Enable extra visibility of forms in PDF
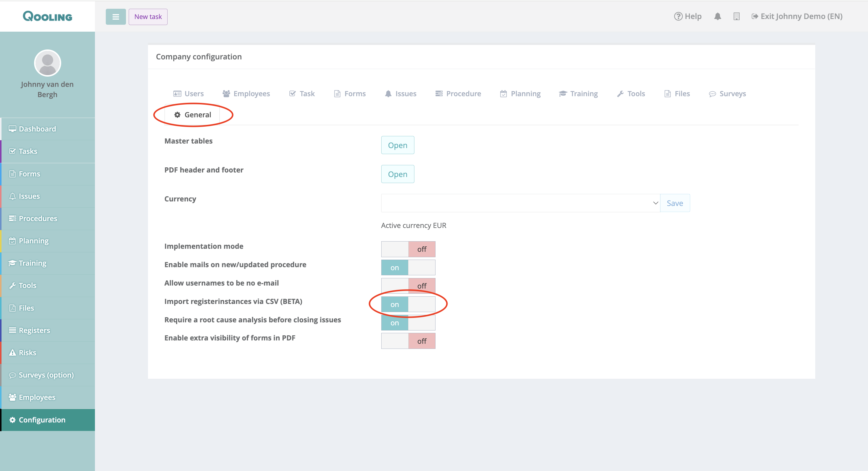 (408, 341)
